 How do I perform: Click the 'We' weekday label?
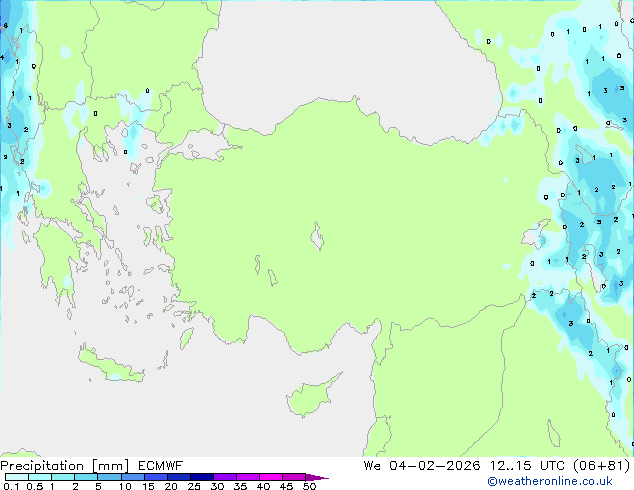coord(372,466)
